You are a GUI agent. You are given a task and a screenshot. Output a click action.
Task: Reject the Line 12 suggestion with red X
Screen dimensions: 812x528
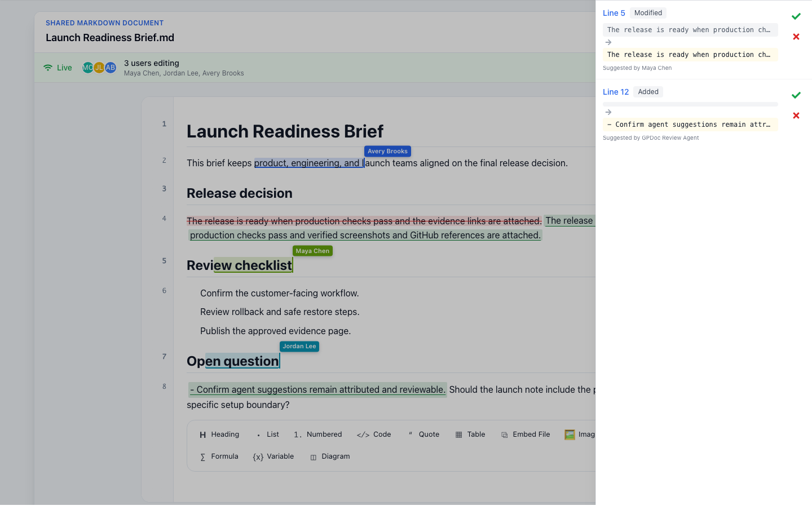point(796,116)
